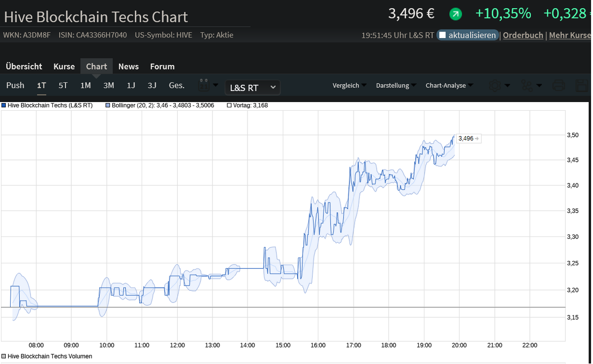Screen dimensions: 593x364
Task: Toggle the Vortag legend checkbox
Action: point(229,105)
